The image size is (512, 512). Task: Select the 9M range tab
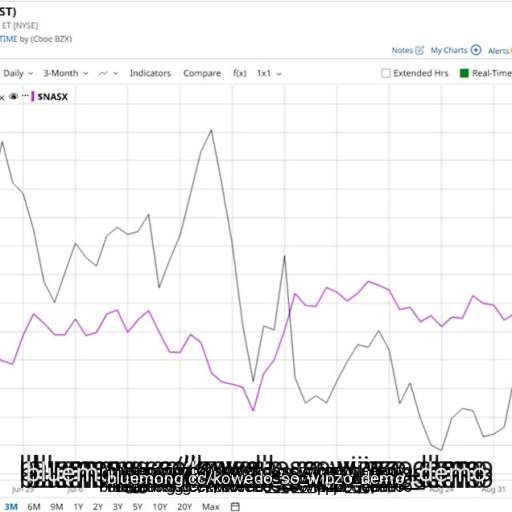(57, 507)
